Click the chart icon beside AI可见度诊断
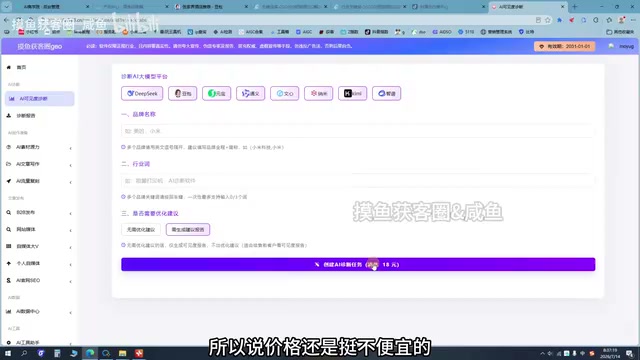This screenshot has width=640, height=360. tap(11, 98)
